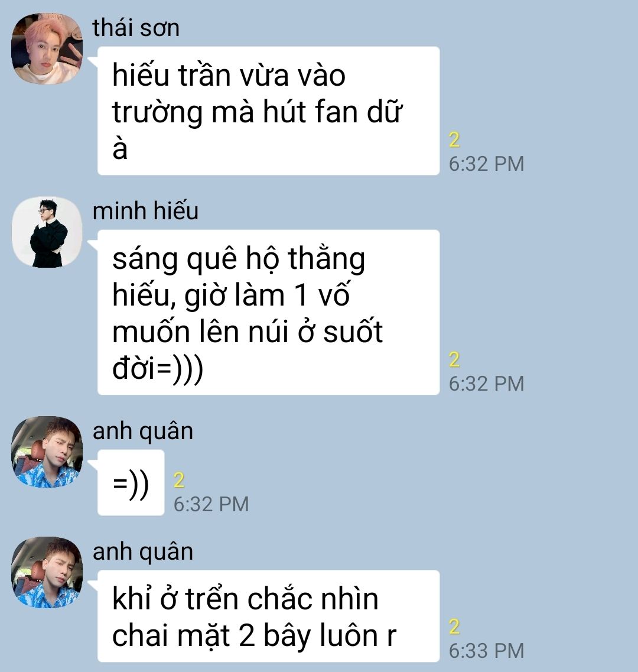Tap the sender name "minh hiếu"
Image resolution: width=638 pixels, height=672 pixels.
coord(145,211)
